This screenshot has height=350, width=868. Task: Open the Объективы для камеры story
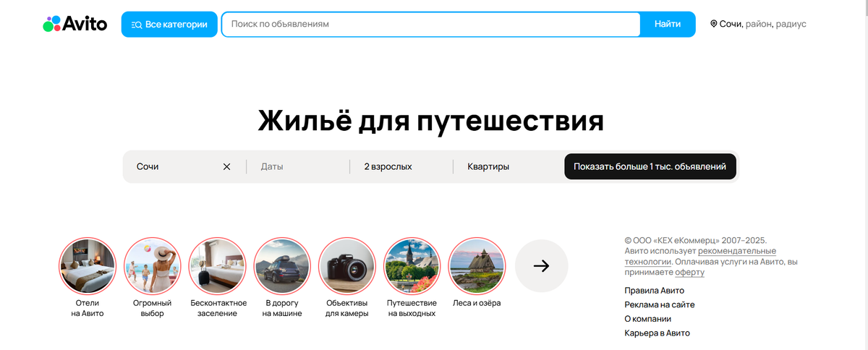pos(347,278)
